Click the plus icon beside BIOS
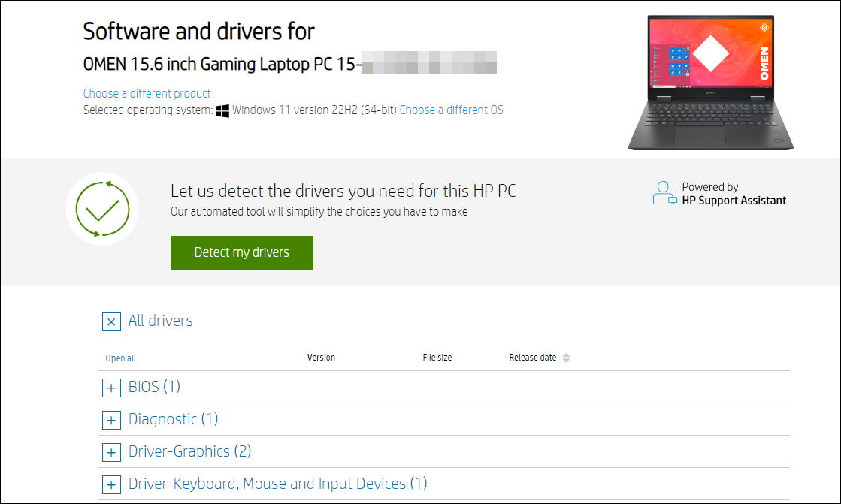This screenshot has height=504, width=841. tap(111, 388)
